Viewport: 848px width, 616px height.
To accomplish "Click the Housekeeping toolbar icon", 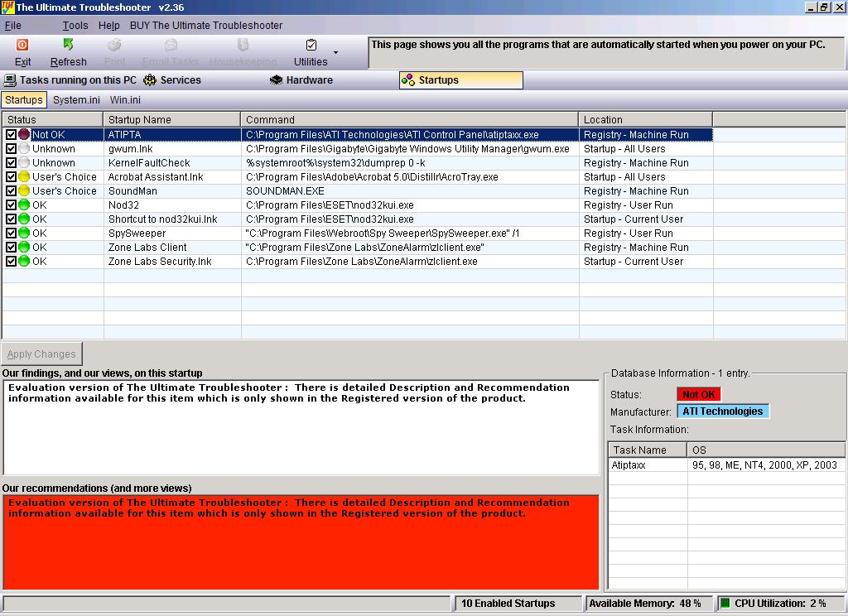I will pos(243,45).
